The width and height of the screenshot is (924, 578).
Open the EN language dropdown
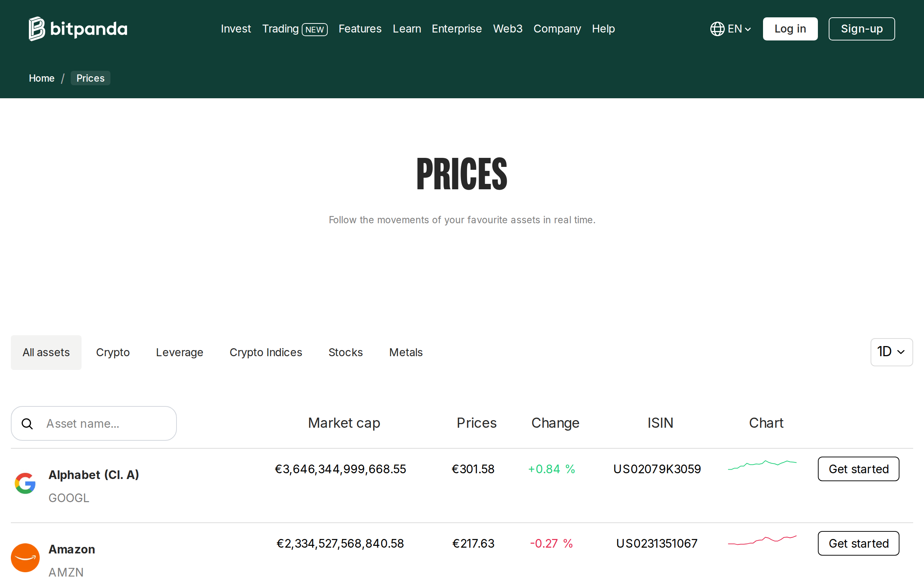(731, 29)
